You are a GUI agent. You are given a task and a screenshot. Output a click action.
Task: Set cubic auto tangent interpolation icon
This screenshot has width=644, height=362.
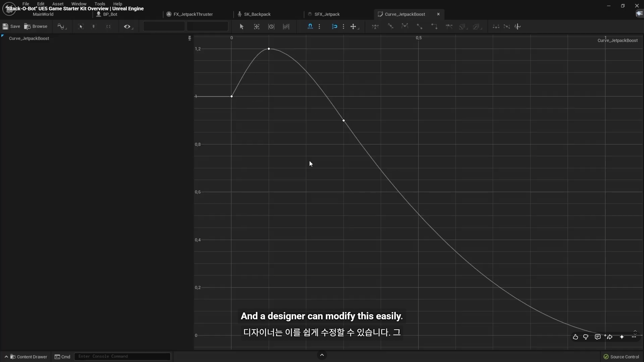(x=375, y=26)
